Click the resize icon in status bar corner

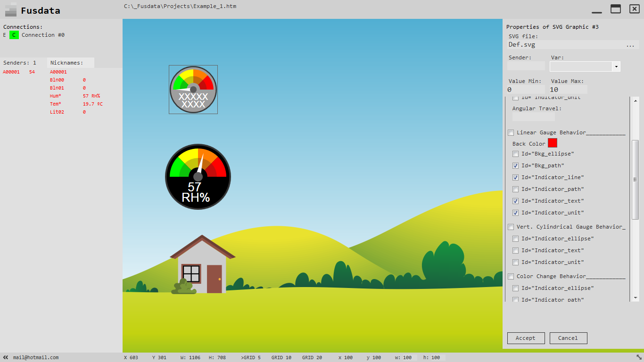[639, 357]
